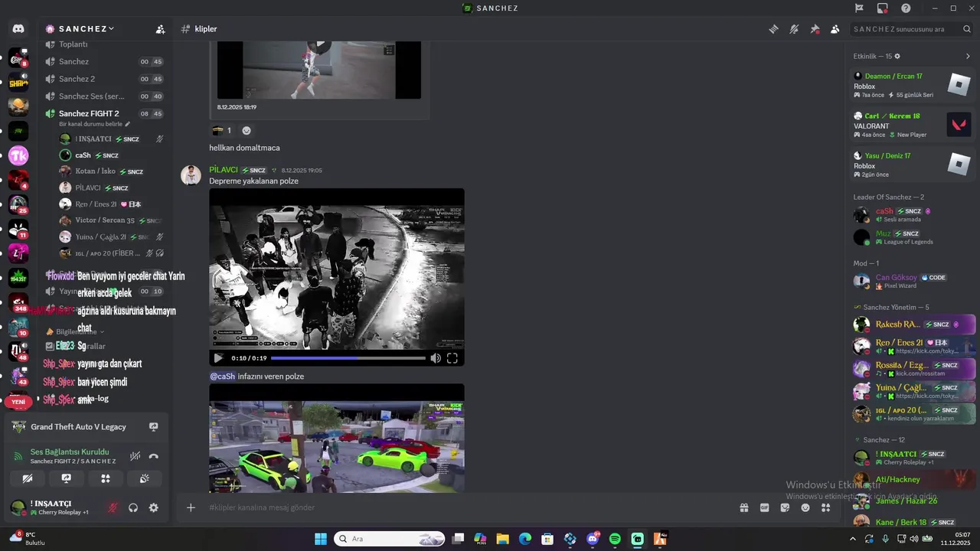Click the existing reaction with count 1
The width and height of the screenshot is (980, 551).
coord(222,131)
